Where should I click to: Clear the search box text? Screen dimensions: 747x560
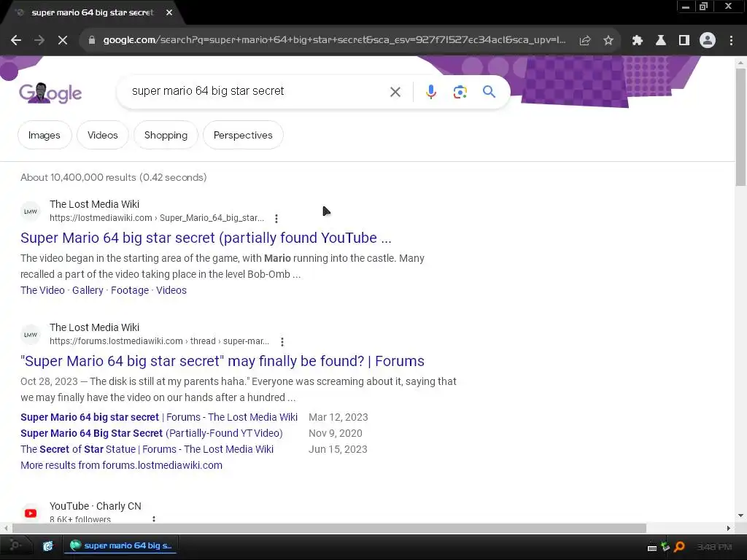click(x=395, y=92)
